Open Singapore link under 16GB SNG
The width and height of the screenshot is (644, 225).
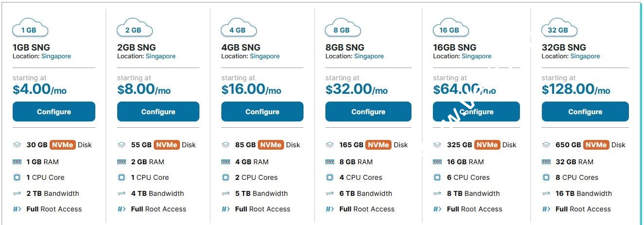[x=476, y=56]
